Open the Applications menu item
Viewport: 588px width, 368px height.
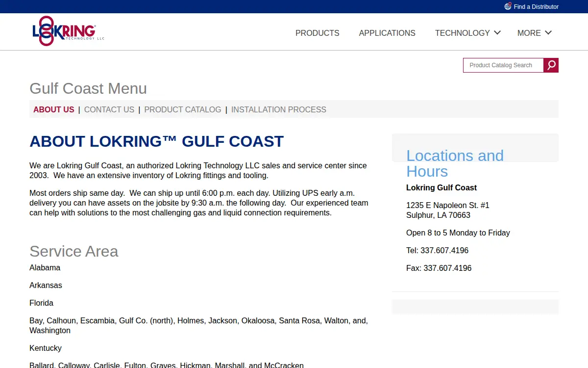[387, 33]
